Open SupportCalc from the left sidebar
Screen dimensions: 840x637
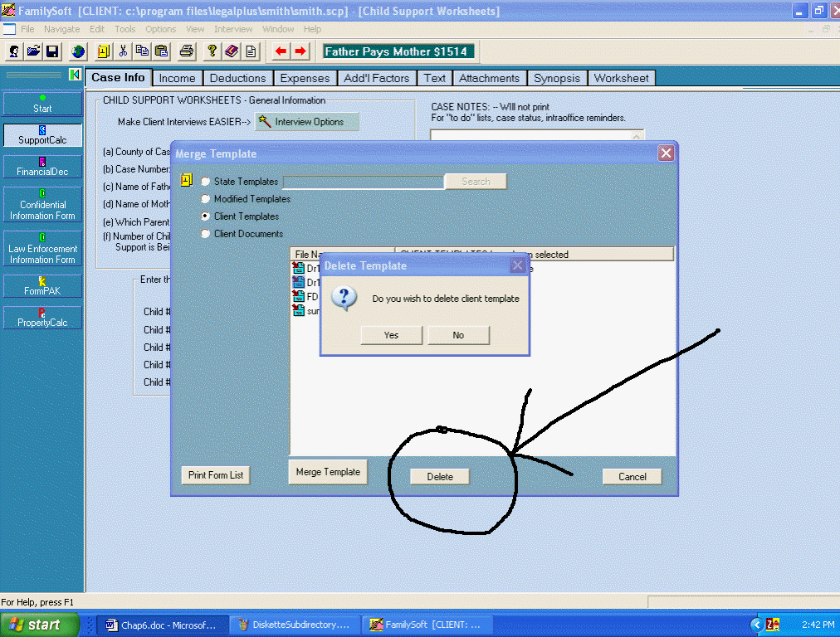(x=42, y=135)
